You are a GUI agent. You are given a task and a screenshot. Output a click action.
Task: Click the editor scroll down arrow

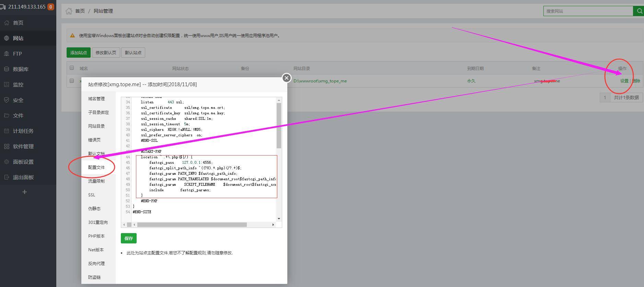pyautogui.click(x=279, y=219)
